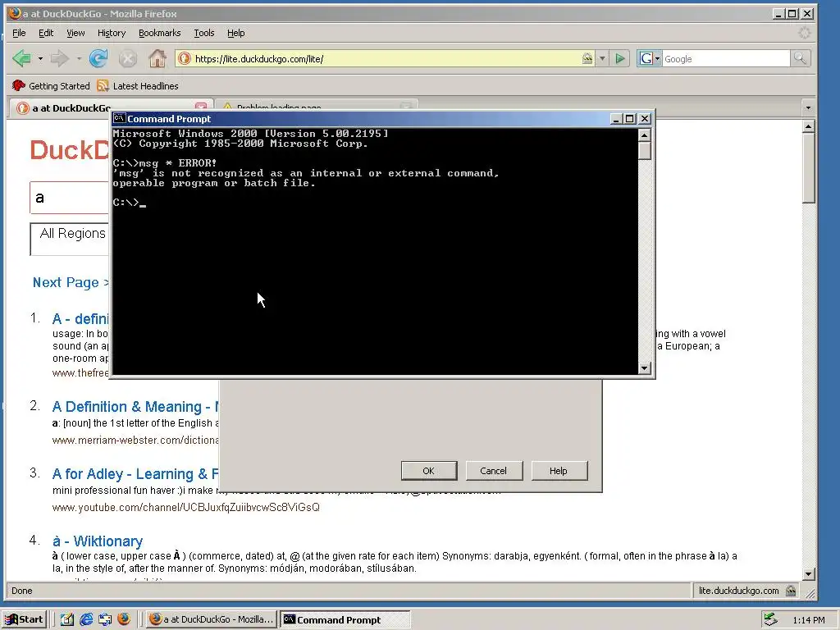Click the Forward arrow in Firefox toolbar
Image resolution: width=840 pixels, height=630 pixels.
coord(59,58)
